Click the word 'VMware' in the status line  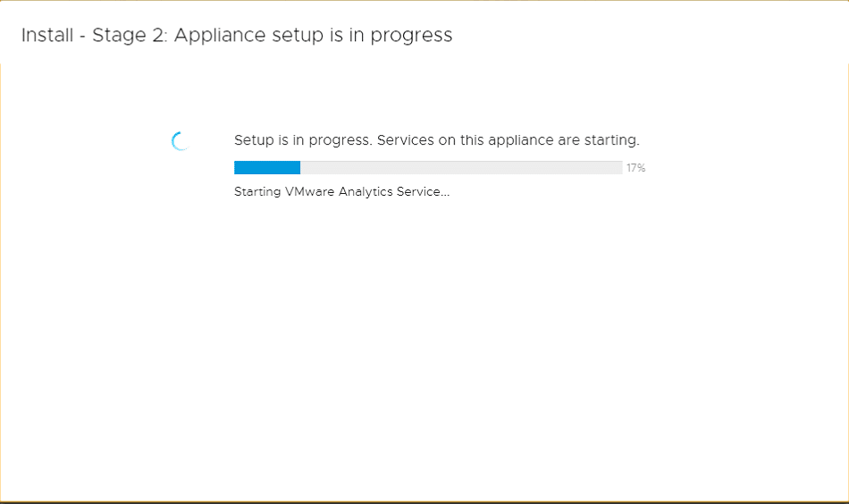coord(309,191)
